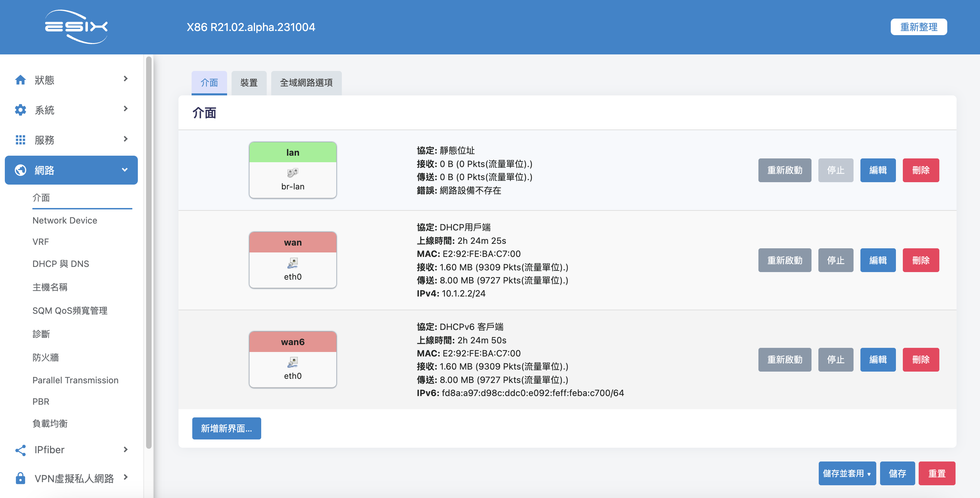Click the globe icon beside 網路
980x498 pixels.
20,170
